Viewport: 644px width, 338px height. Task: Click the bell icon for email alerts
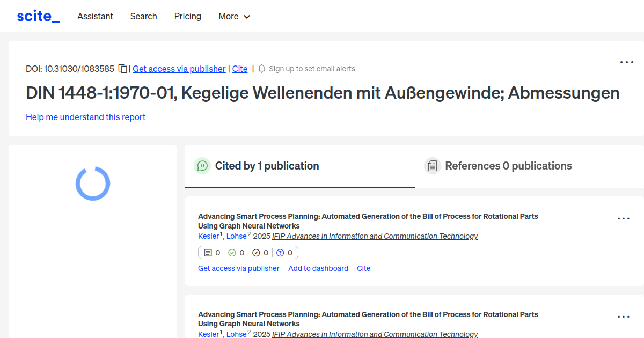tap(261, 69)
